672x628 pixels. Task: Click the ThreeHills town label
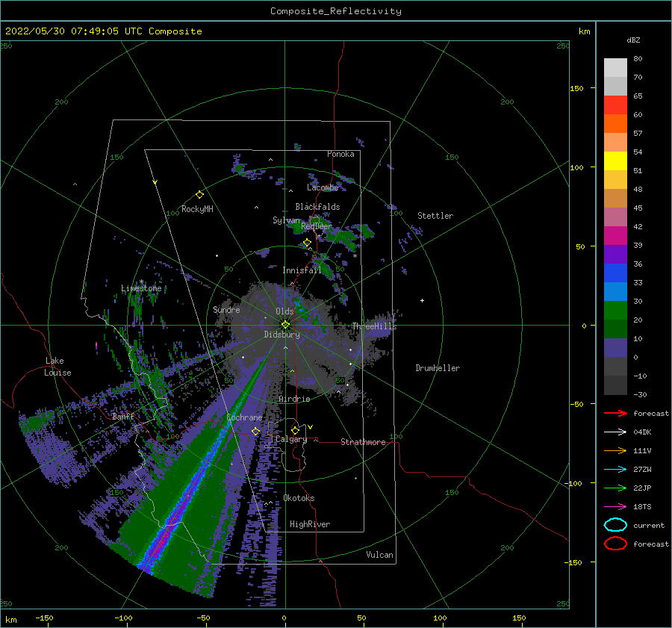[374, 326]
